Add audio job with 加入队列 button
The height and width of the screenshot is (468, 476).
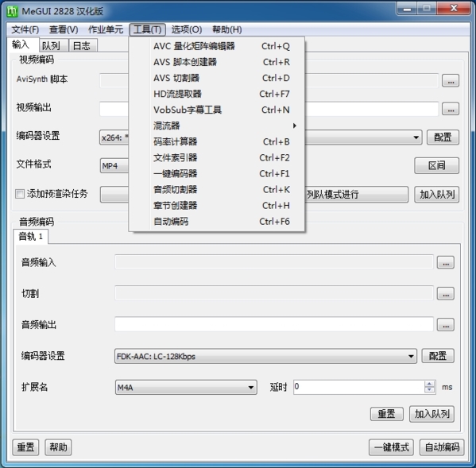coord(431,414)
